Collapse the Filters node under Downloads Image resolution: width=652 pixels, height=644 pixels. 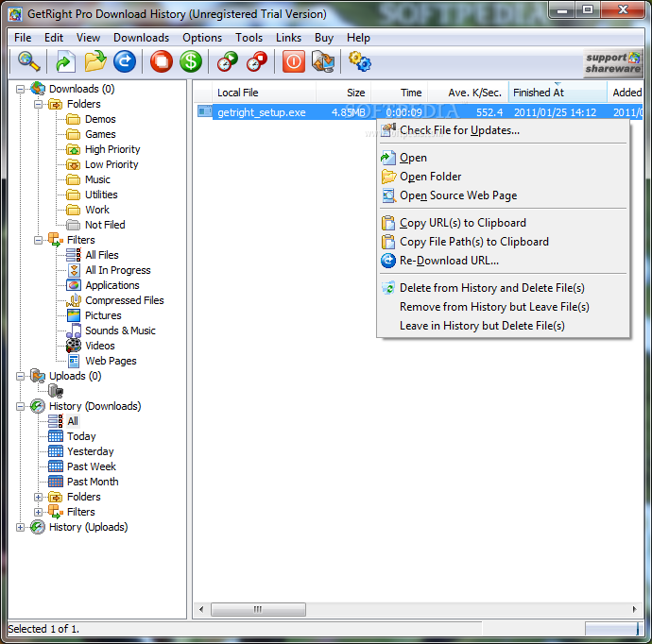38,240
